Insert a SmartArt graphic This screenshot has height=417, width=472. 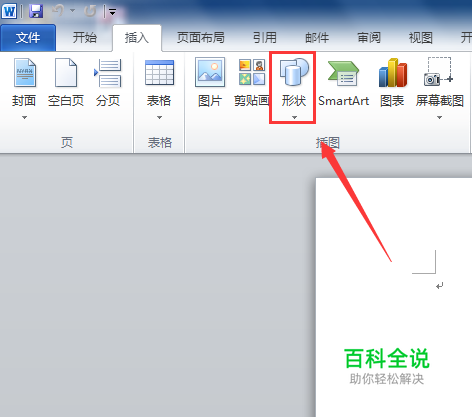pos(343,83)
